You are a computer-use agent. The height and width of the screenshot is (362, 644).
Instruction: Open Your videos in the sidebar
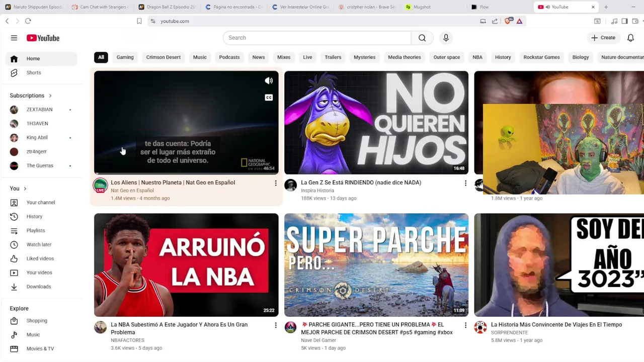tap(42, 273)
